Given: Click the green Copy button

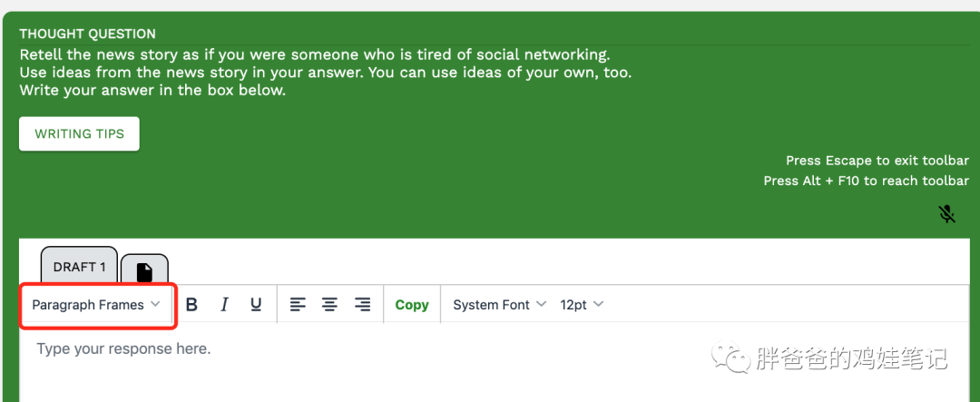Looking at the screenshot, I should [412, 305].
